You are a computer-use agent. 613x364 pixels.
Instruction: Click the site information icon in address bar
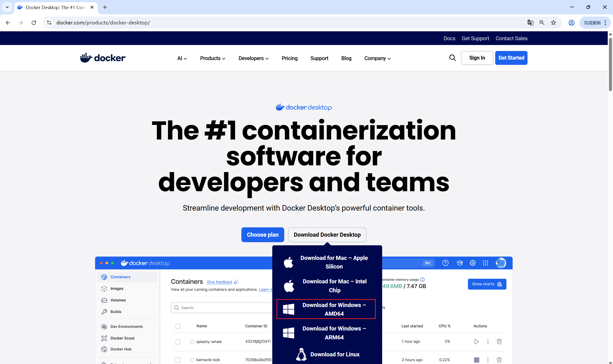[x=49, y=22]
